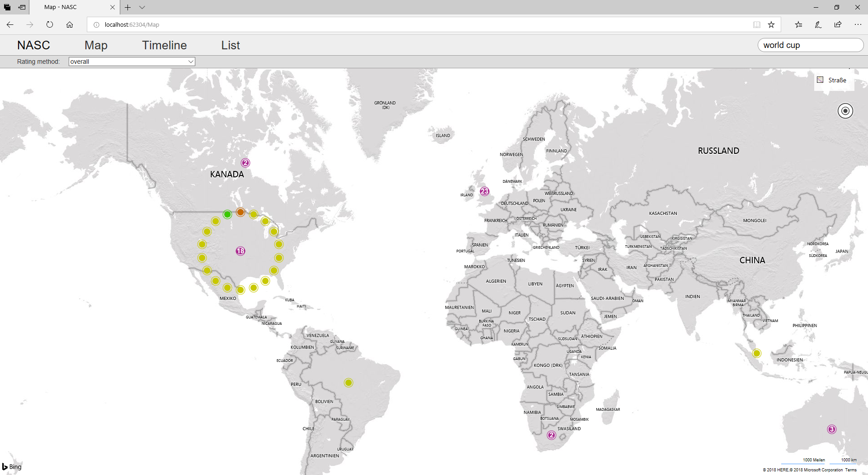Click the yellow marker in Brazil
868x475 pixels.
pos(349,383)
